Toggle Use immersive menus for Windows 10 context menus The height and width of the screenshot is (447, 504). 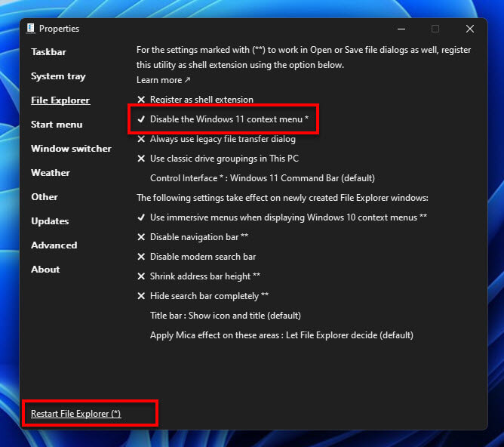[282, 217]
